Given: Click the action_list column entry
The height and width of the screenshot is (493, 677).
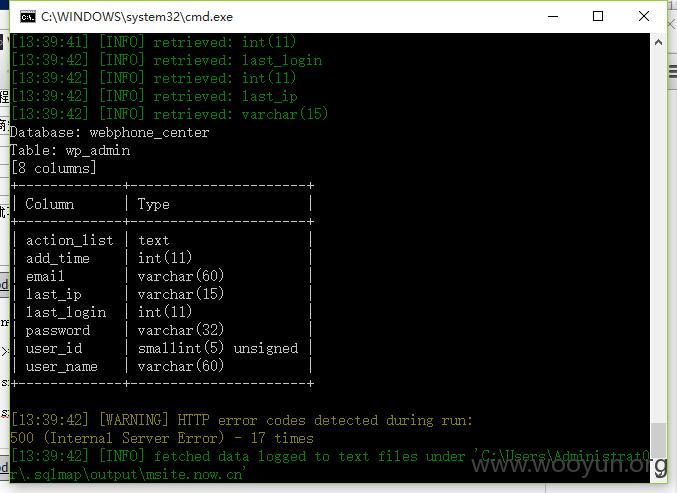Looking at the screenshot, I should point(69,240).
